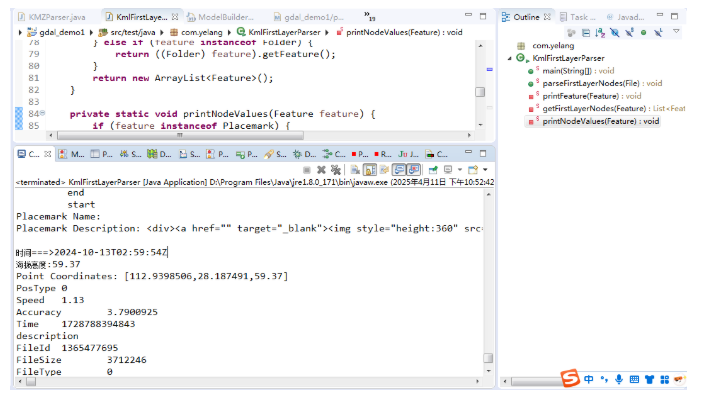705x397 pixels.
Task: Switch to Javadoc tab
Action: pyautogui.click(x=625, y=17)
